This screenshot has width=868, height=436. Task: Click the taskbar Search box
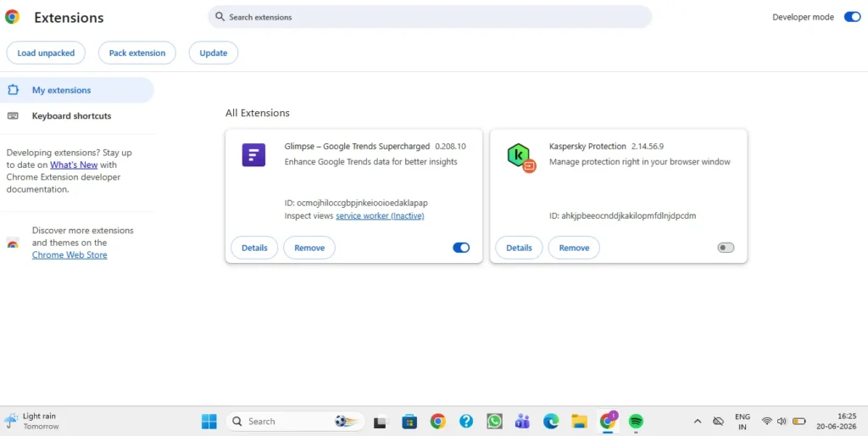click(295, 422)
